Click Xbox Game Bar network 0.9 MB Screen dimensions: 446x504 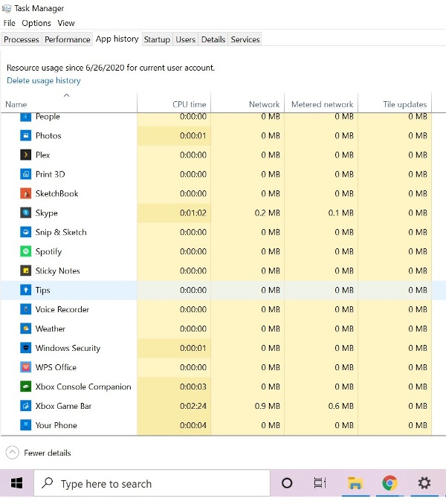coord(267,406)
